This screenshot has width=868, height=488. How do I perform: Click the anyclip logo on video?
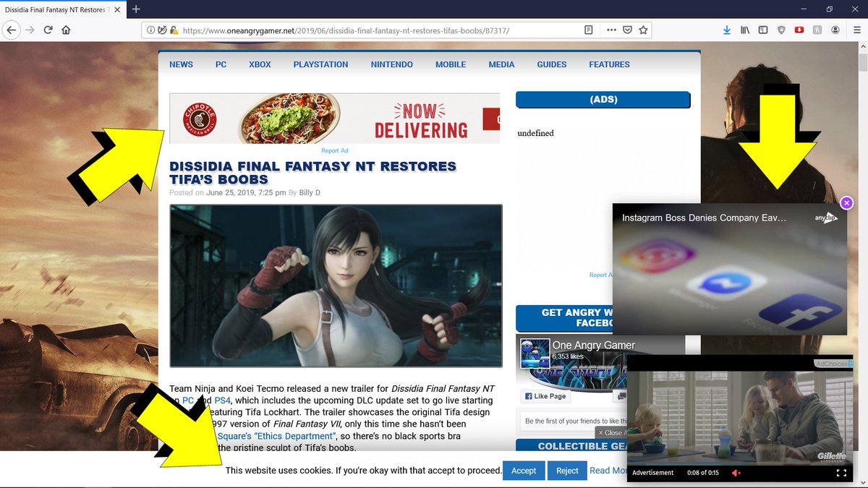click(825, 218)
